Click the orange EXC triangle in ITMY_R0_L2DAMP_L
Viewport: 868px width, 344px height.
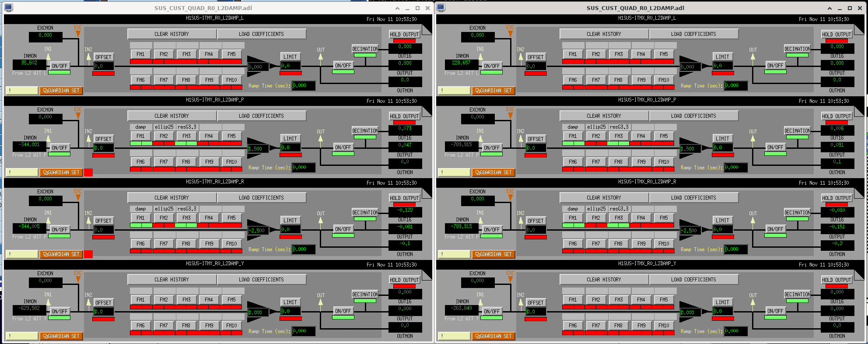tap(78, 33)
